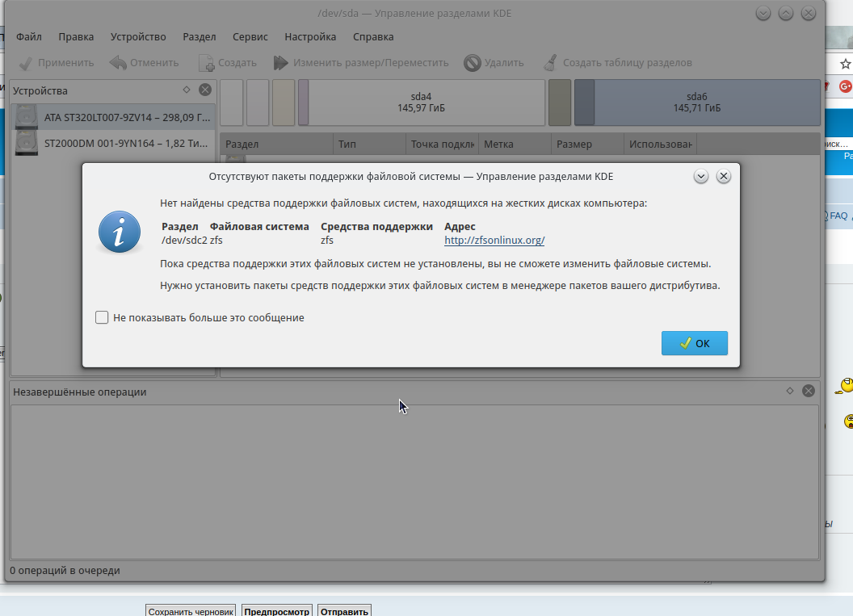Image resolution: width=853 pixels, height=616 pixels.
Task: Open the Раздел menu
Action: (x=199, y=37)
